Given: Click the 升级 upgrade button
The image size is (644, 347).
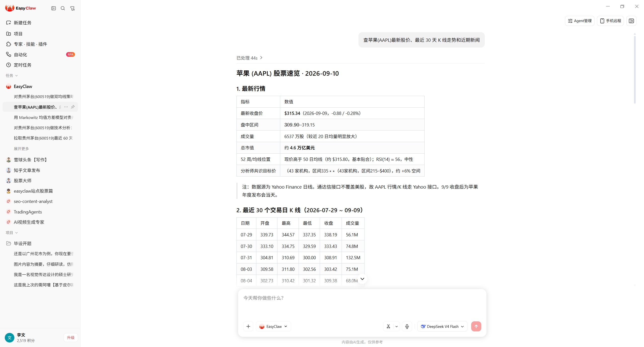Looking at the screenshot, I should [x=71, y=337].
